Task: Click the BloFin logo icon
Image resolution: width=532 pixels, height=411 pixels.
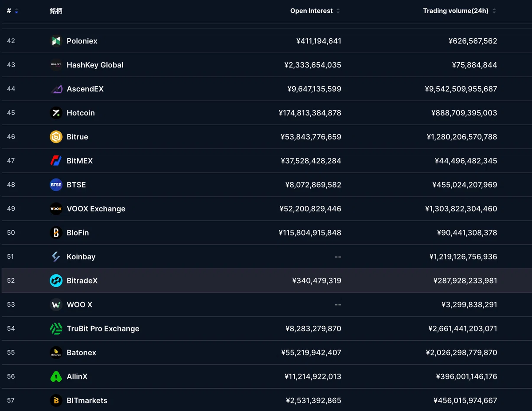Action: point(56,233)
